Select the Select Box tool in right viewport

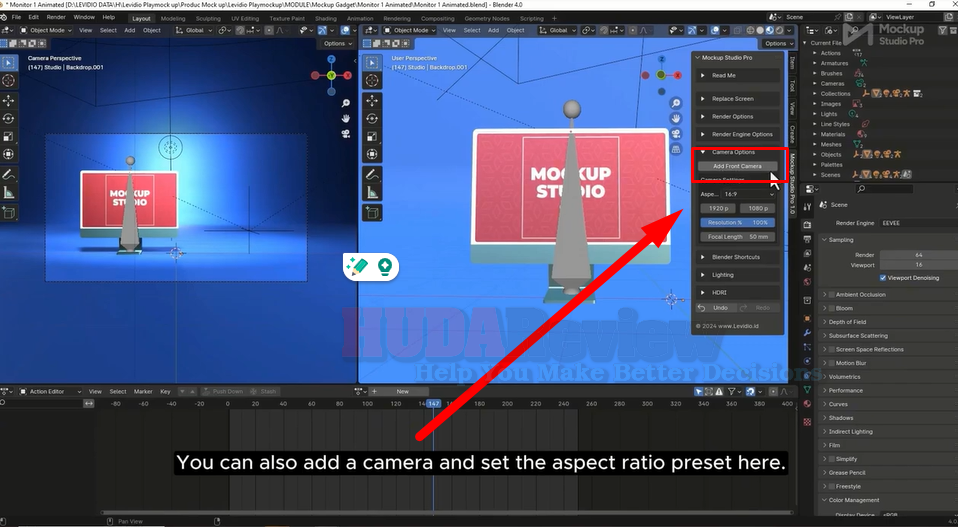pyautogui.click(x=372, y=62)
